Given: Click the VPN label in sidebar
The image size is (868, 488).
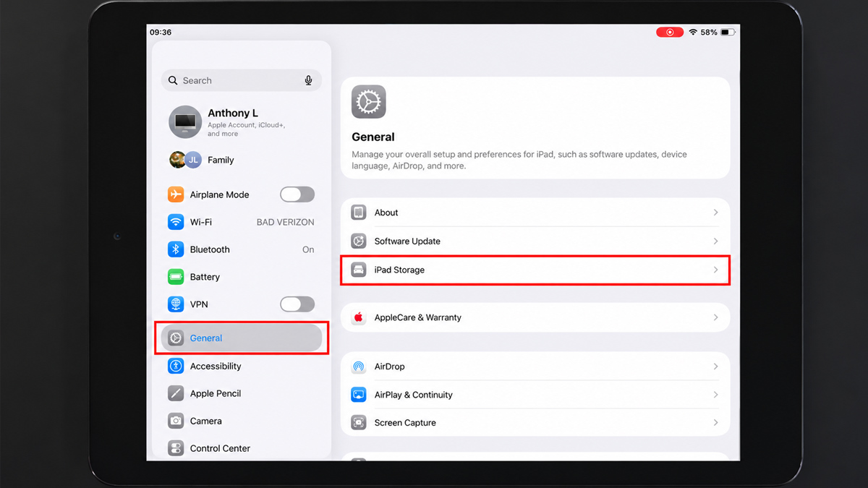Looking at the screenshot, I should tap(199, 304).
